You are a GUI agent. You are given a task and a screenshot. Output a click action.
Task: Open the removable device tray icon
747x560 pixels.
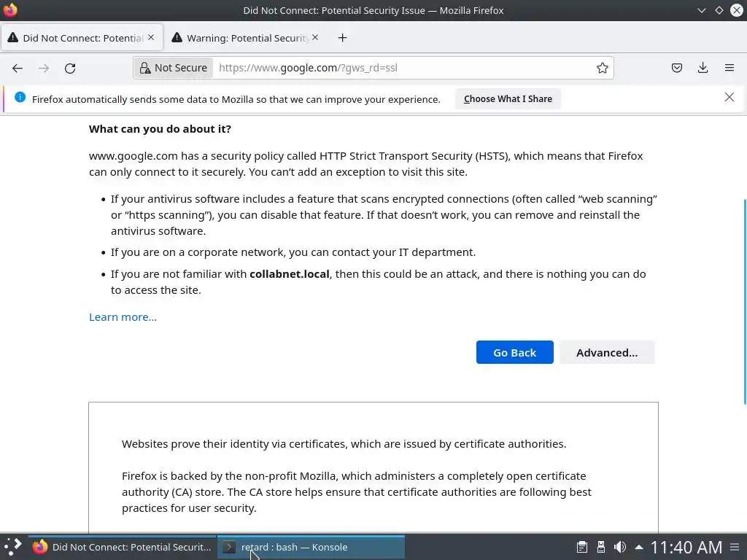pyautogui.click(x=601, y=547)
